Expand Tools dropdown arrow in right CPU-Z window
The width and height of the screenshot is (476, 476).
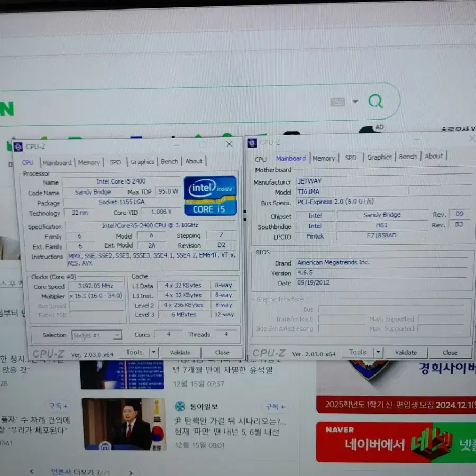tap(378, 352)
